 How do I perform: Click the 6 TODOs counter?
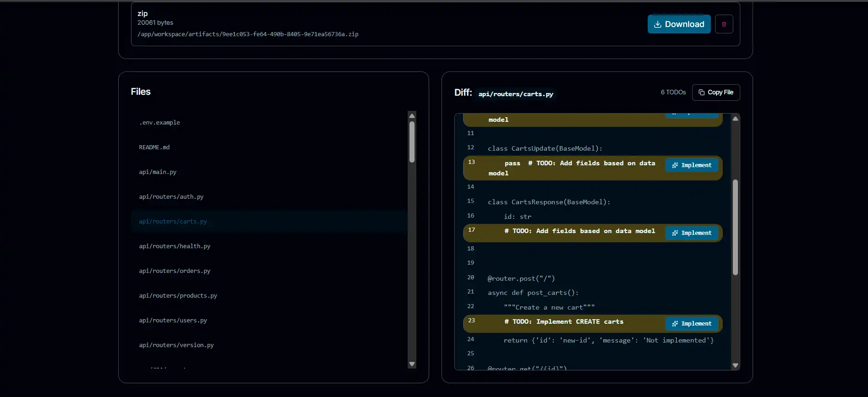673,92
